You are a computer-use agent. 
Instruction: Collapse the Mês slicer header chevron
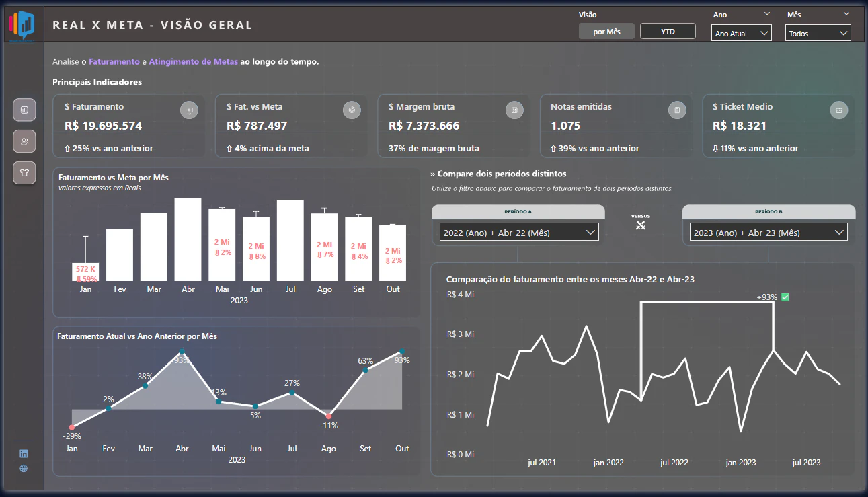[x=846, y=13]
